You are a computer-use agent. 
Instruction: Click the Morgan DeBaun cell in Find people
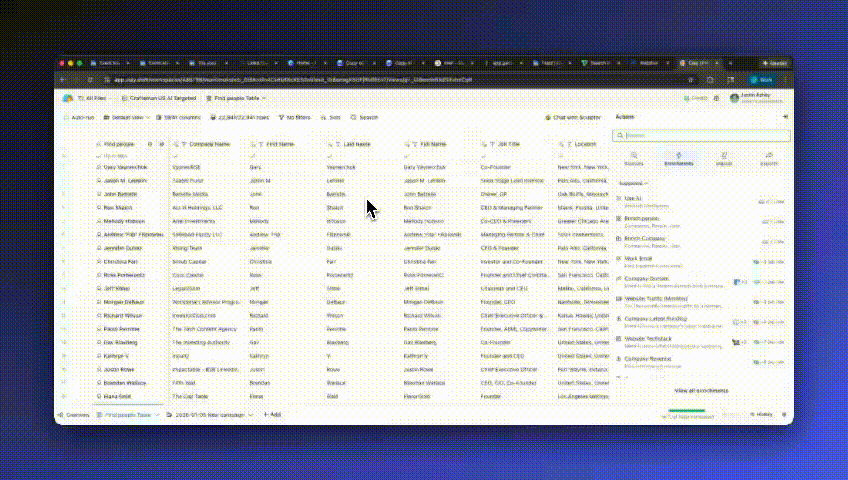point(124,302)
